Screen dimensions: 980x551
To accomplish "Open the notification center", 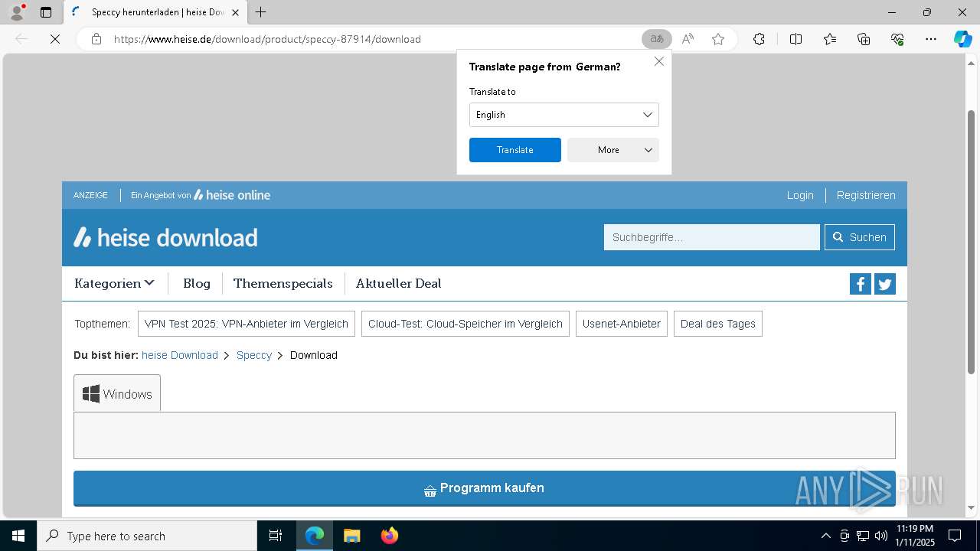I will [955, 536].
